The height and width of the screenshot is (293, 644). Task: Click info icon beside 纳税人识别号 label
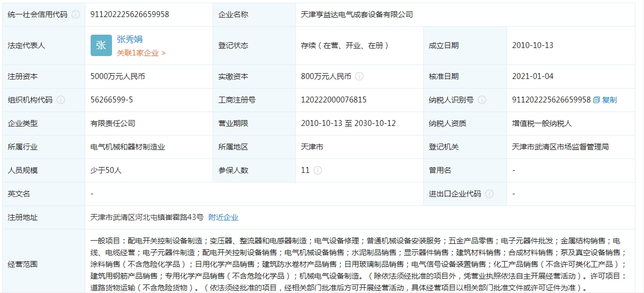pyautogui.click(x=482, y=100)
